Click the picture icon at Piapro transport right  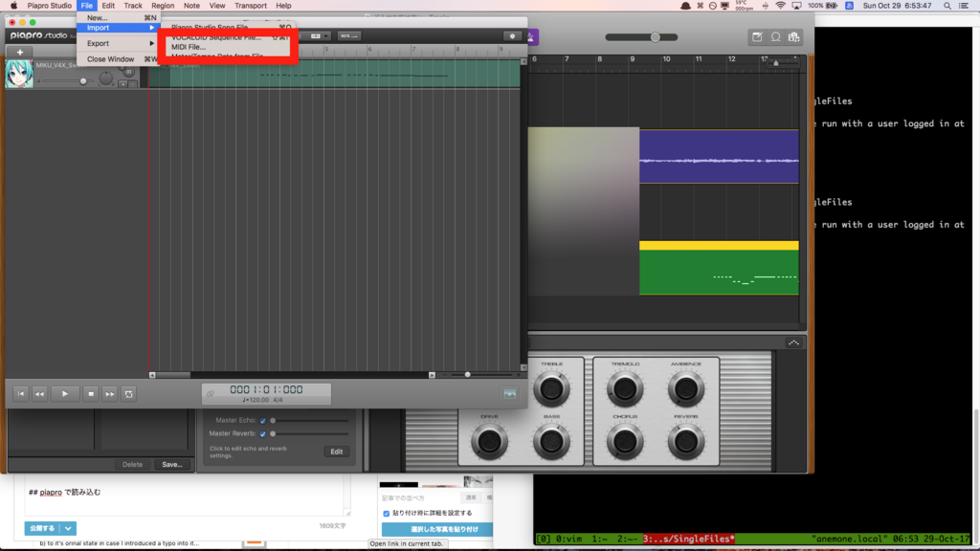point(510,393)
